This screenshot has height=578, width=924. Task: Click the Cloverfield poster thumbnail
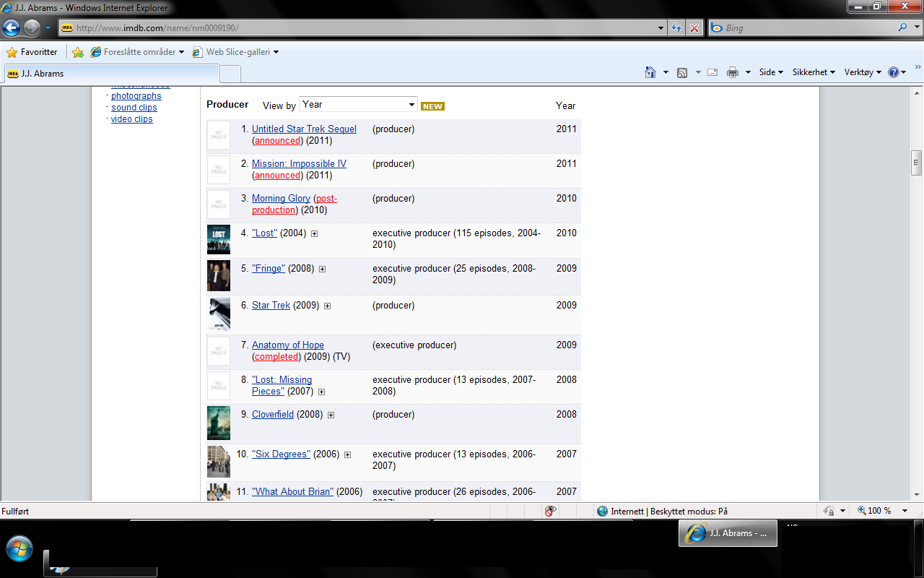219,423
